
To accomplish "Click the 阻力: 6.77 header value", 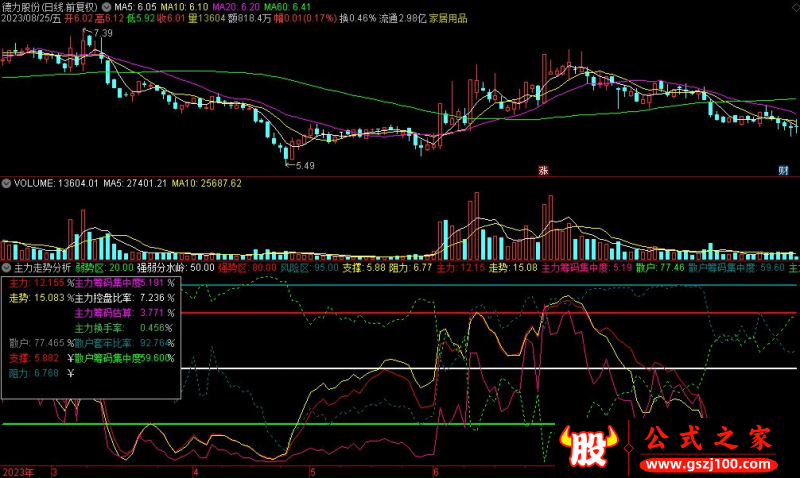I will coord(411,268).
